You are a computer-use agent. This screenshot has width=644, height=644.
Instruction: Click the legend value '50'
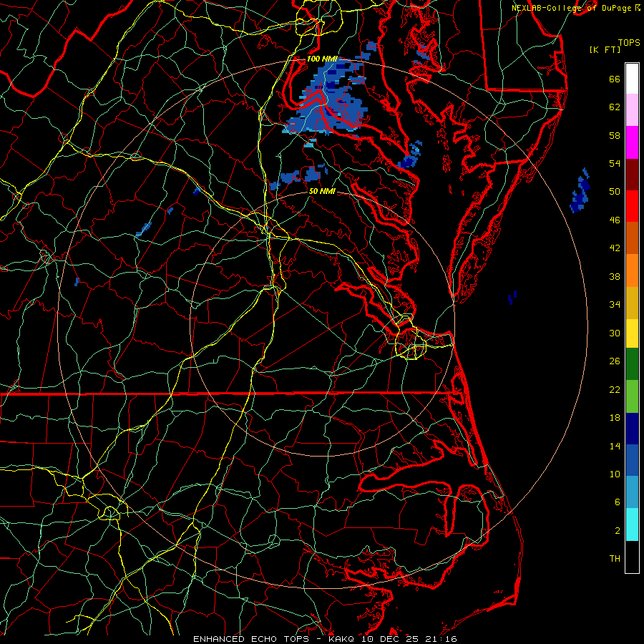click(x=615, y=192)
